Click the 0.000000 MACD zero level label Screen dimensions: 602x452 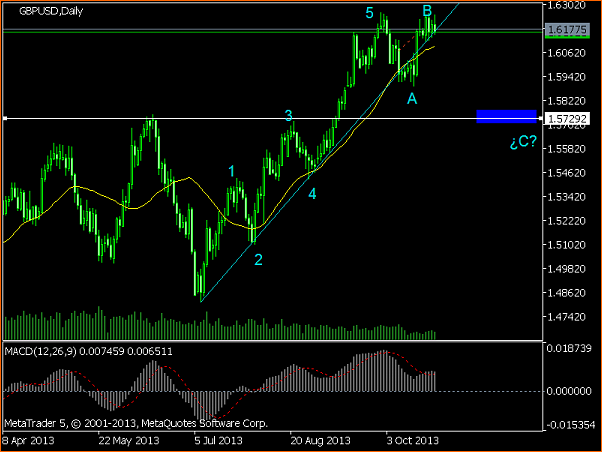coord(569,391)
